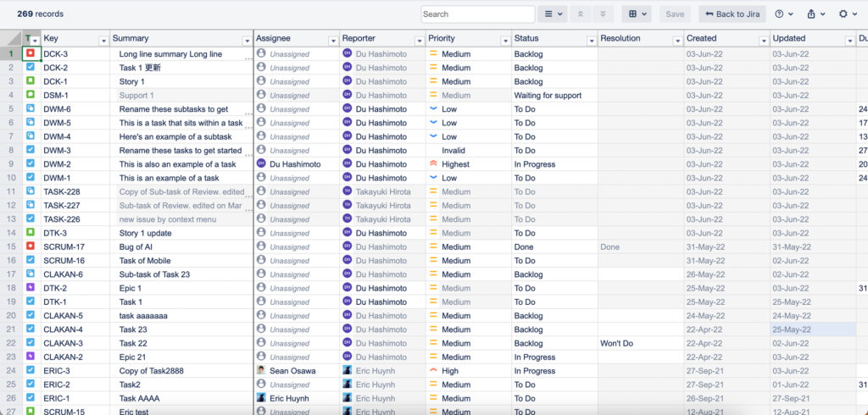Image resolution: width=868 pixels, height=415 pixels.
Task: Click into the Search field
Action: pos(477,14)
